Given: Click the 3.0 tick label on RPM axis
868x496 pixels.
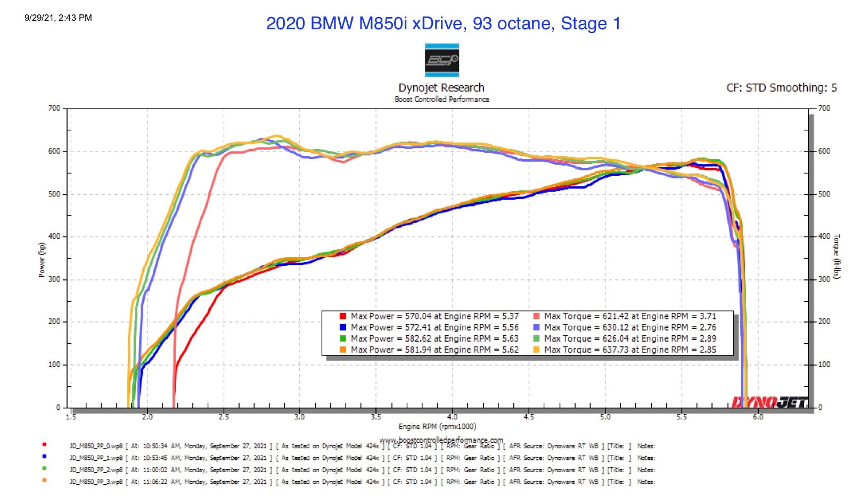Looking at the screenshot, I should (300, 417).
